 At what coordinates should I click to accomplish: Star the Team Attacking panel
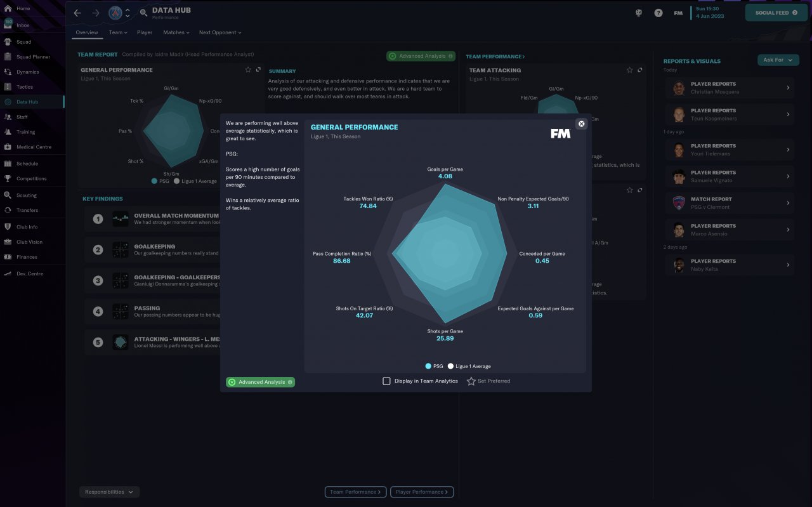coord(629,70)
